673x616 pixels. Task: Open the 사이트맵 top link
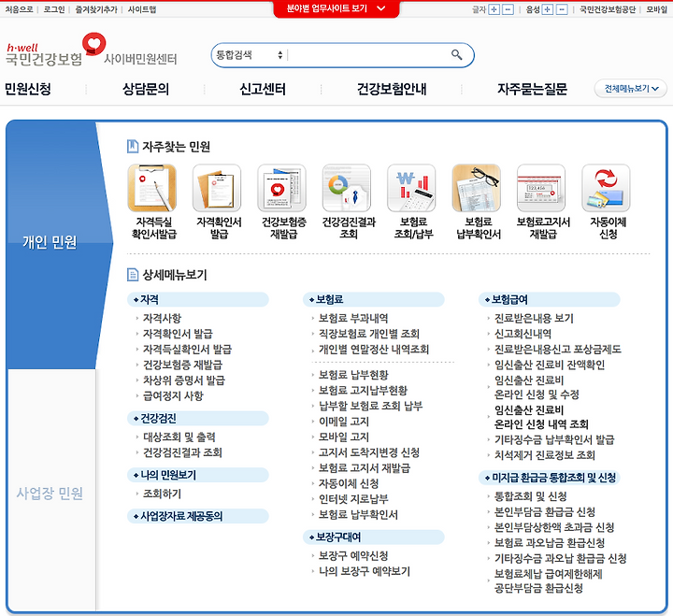point(142,9)
